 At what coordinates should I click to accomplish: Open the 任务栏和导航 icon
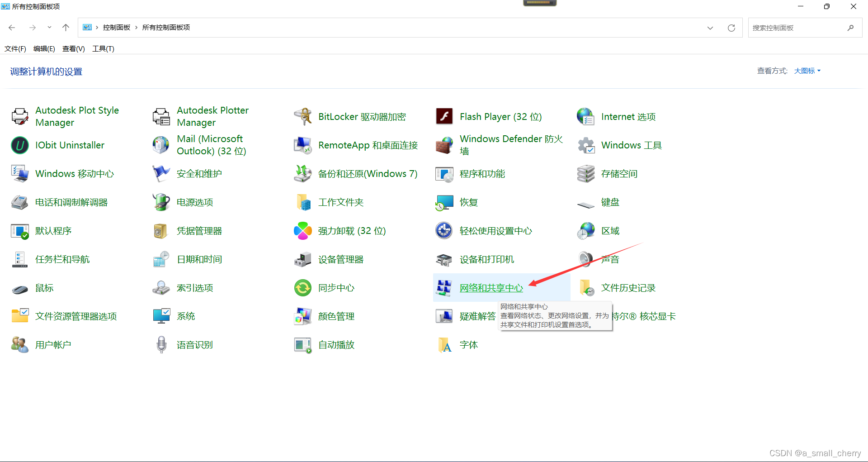[x=20, y=259]
